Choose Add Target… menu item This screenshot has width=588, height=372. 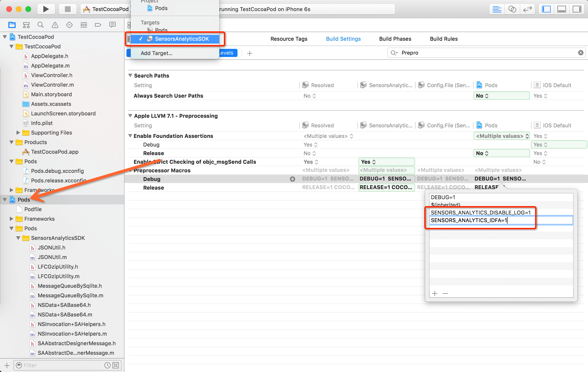click(157, 53)
